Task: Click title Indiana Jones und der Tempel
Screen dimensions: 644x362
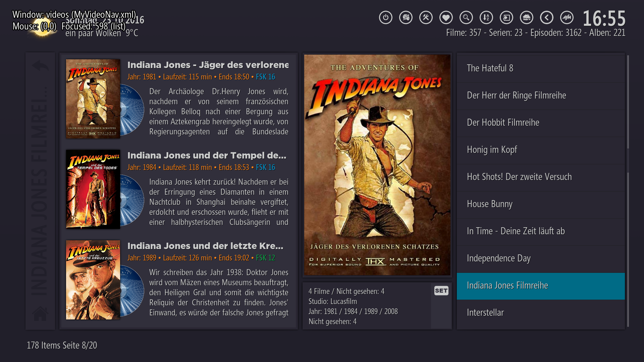Action: pos(207,156)
